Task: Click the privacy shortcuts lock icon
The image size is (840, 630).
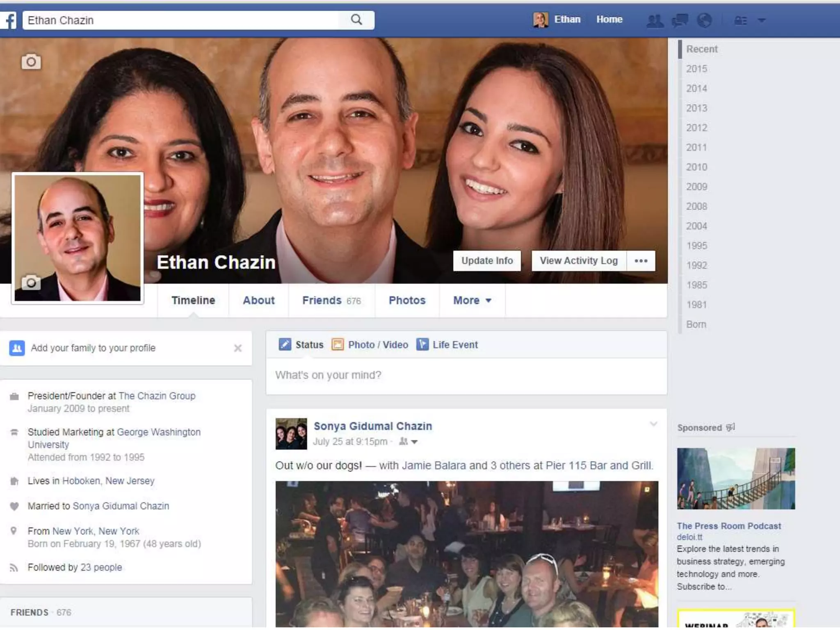Action: 740,20
